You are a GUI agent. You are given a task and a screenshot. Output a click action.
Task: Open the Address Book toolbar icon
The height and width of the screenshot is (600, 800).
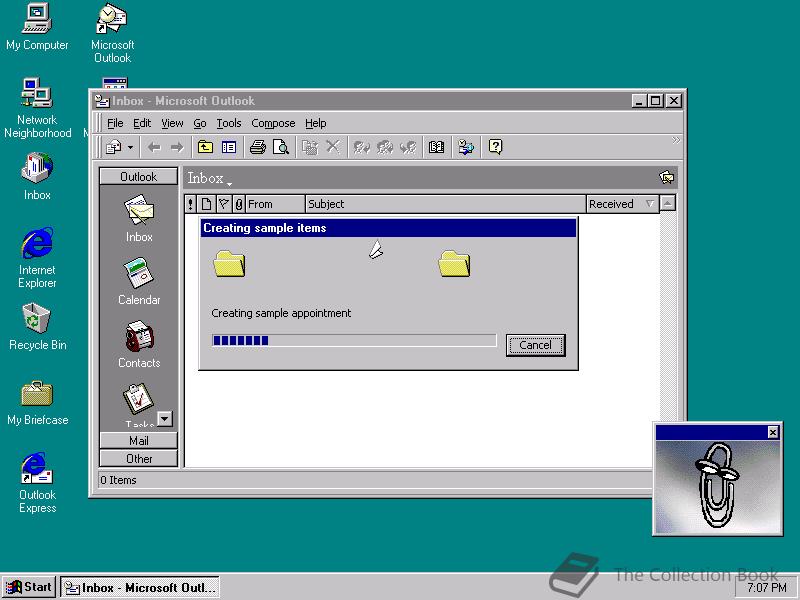tap(436, 147)
